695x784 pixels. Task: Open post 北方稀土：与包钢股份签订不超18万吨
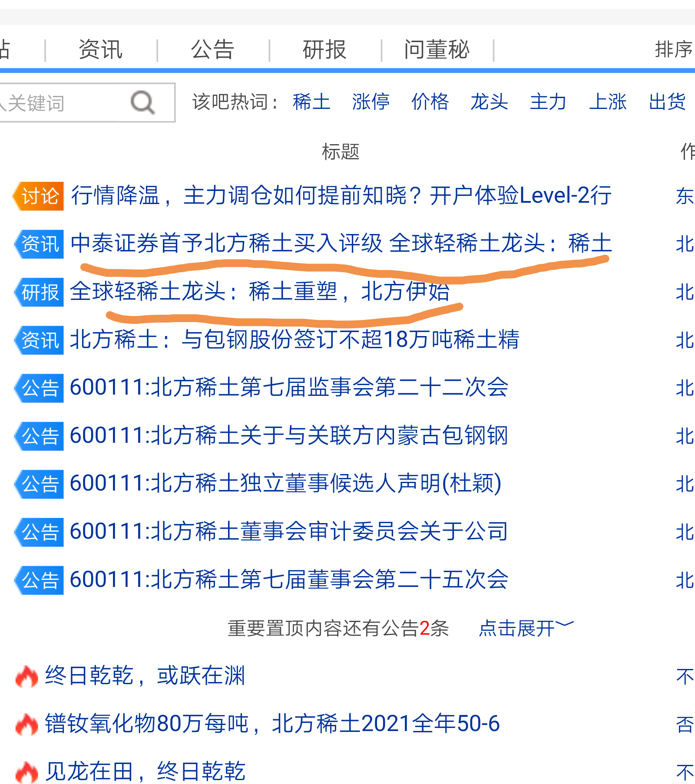[295, 339]
